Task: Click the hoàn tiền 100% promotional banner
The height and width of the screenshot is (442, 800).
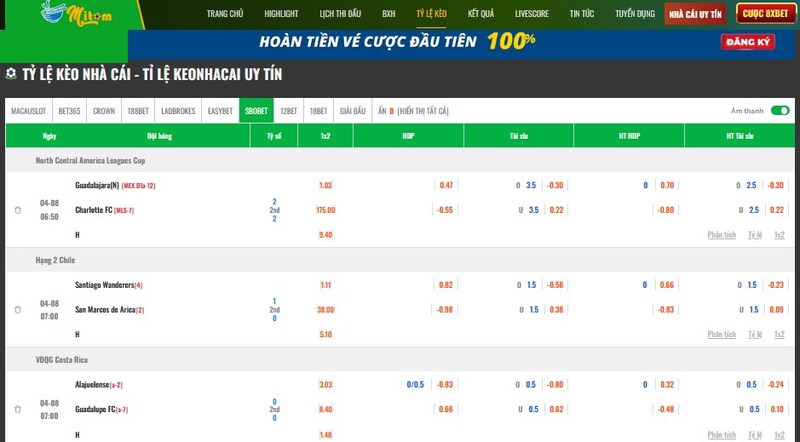Action: tap(462, 45)
